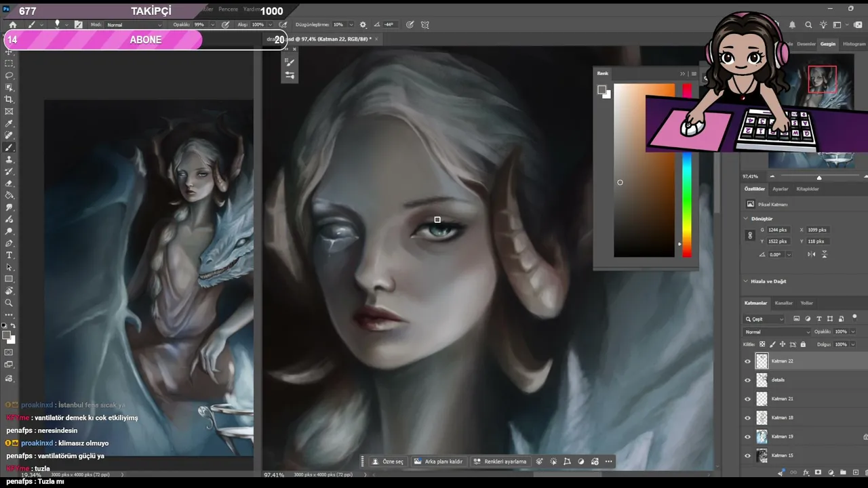868x488 pixels.
Task: Toggle pressure for opacity button
Action: [225, 24]
